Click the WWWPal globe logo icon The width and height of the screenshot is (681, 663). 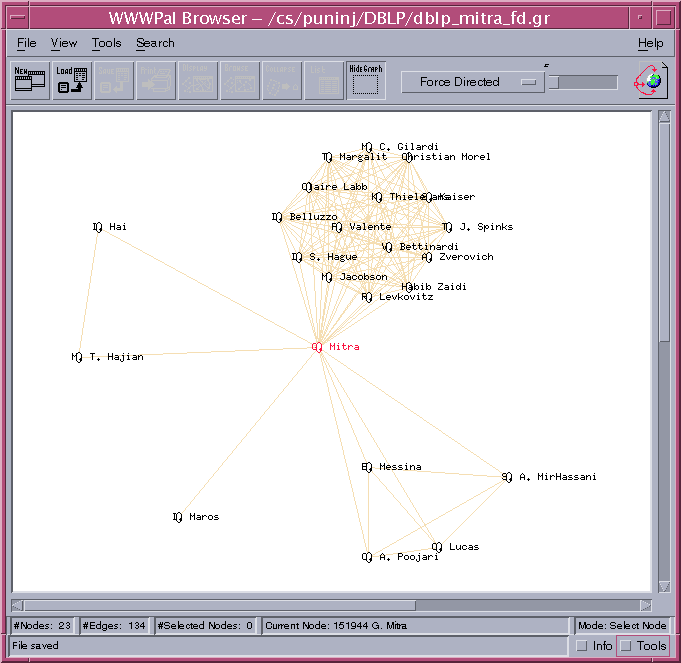point(650,81)
